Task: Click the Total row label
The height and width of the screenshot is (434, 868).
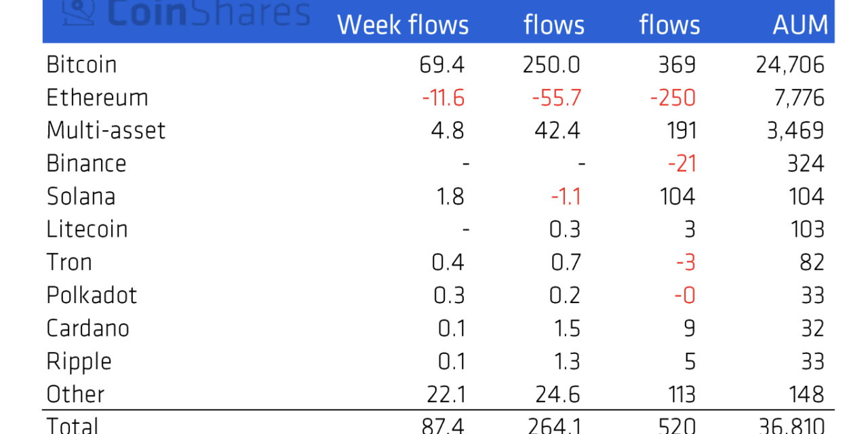Action: click(x=73, y=426)
